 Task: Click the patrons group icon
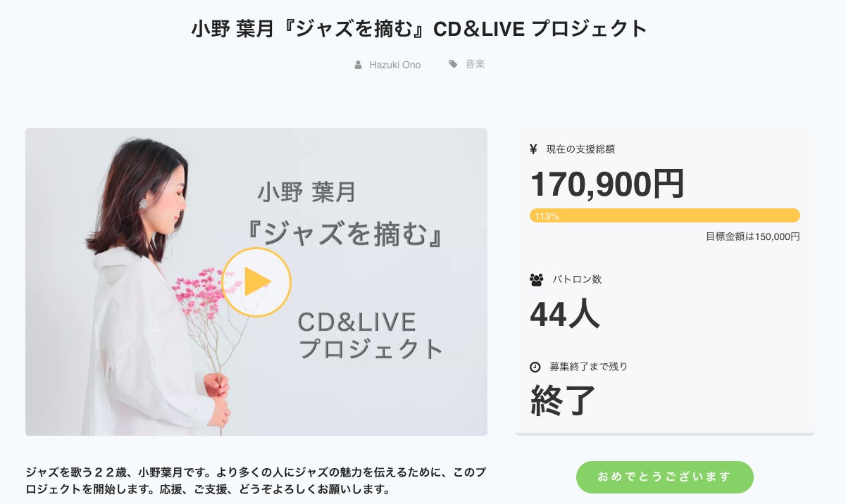(536, 279)
